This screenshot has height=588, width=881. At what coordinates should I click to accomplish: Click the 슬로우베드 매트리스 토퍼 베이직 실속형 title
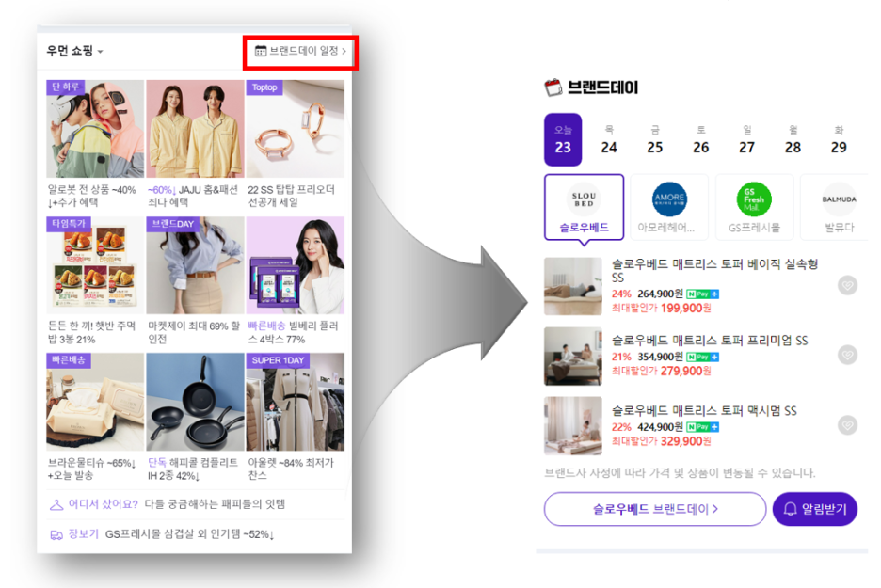[x=714, y=271]
